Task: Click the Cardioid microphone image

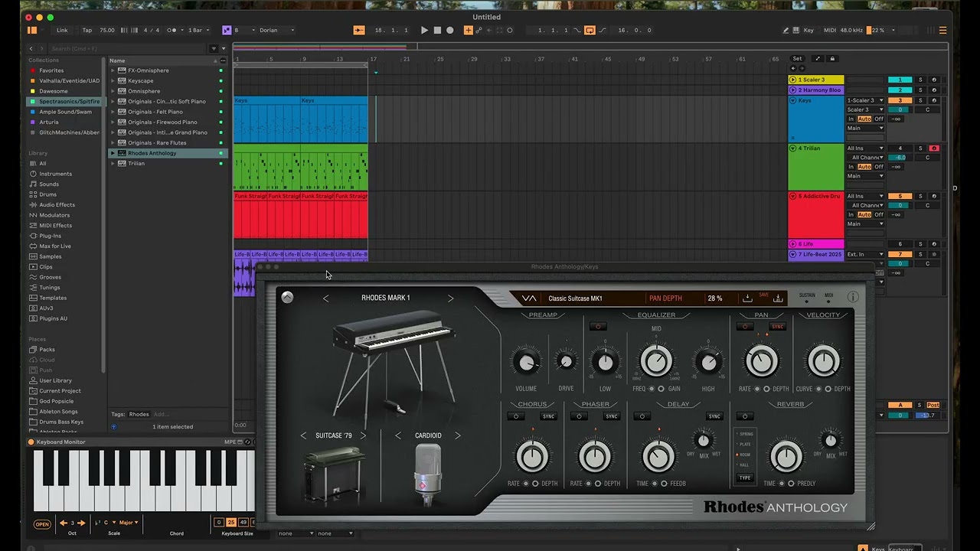Action: (x=427, y=473)
